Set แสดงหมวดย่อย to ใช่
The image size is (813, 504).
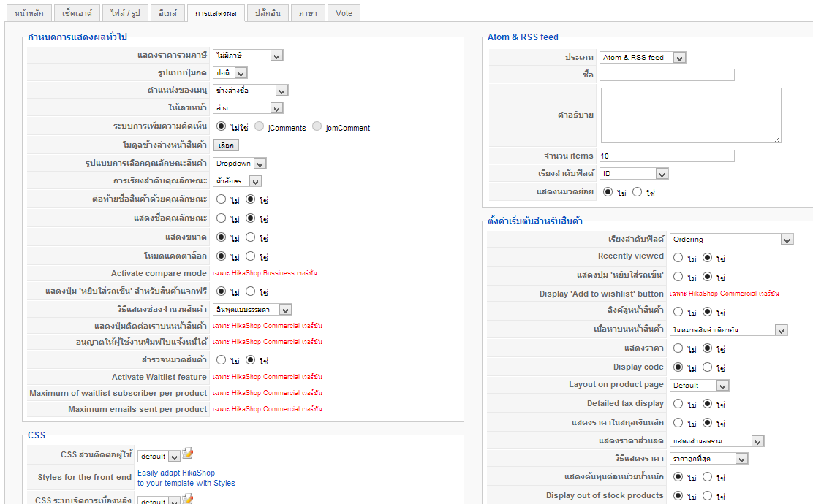(x=638, y=192)
